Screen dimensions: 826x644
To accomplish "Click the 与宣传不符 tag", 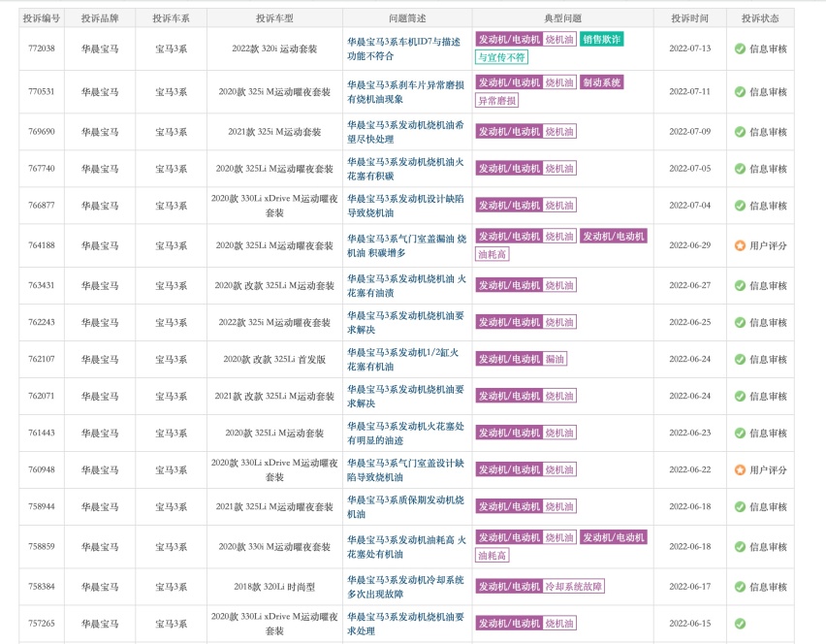I will click(501, 57).
